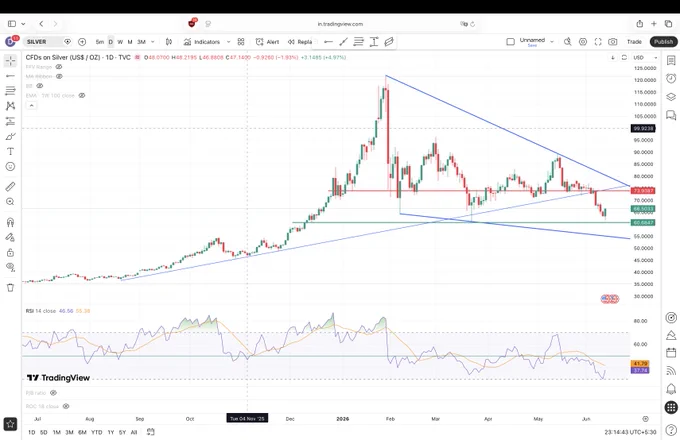Click the Publish button

[664, 42]
